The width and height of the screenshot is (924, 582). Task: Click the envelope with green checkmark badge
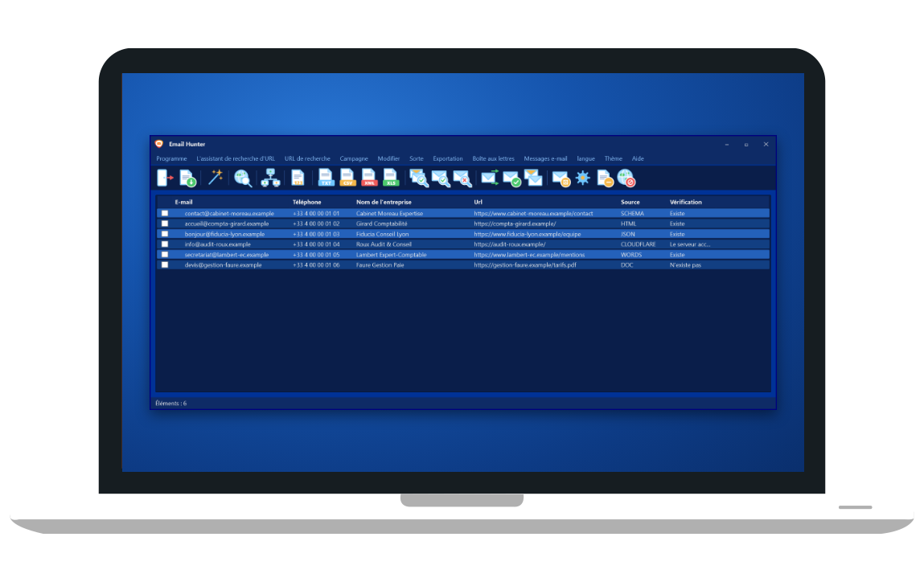pyautogui.click(x=511, y=178)
